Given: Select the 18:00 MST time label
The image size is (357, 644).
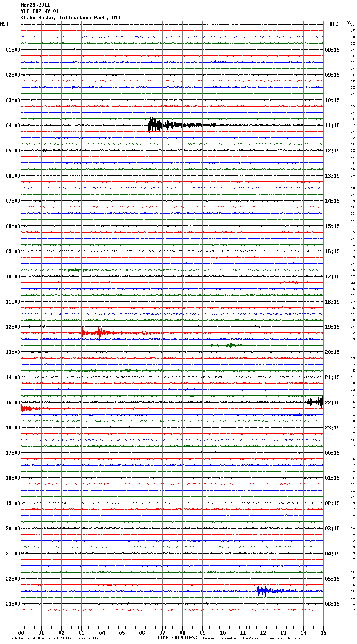Looking at the screenshot, I should [x=13, y=478].
